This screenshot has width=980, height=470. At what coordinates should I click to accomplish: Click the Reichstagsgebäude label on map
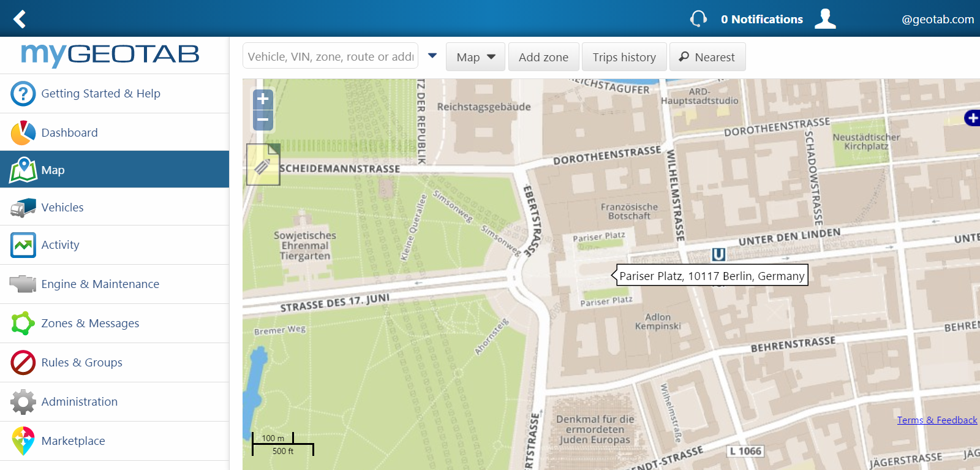484,107
